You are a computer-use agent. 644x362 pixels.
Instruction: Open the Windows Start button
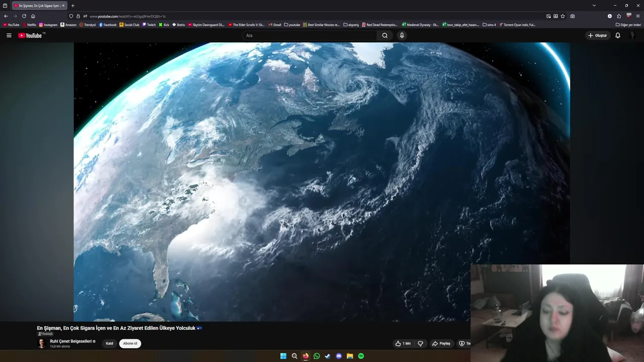[x=283, y=356]
